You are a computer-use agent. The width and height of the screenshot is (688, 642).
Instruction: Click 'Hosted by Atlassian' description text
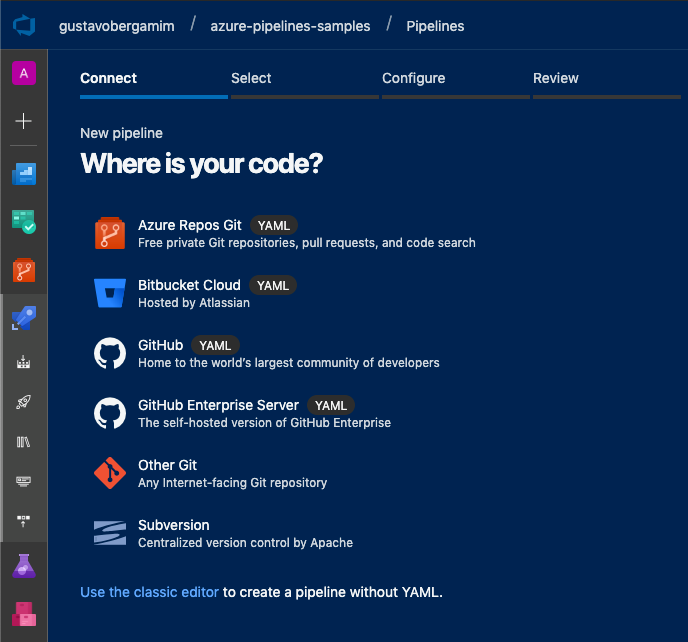pyautogui.click(x=194, y=303)
